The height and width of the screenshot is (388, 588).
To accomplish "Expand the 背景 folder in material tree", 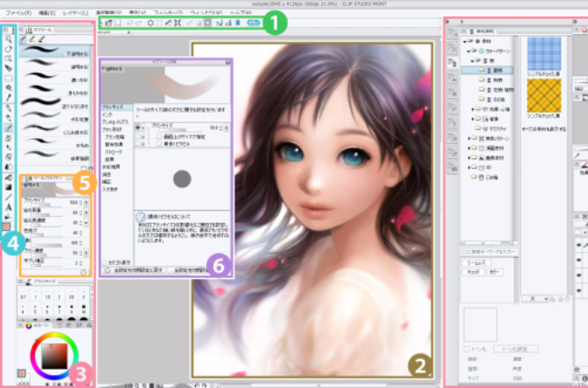I will (473, 119).
